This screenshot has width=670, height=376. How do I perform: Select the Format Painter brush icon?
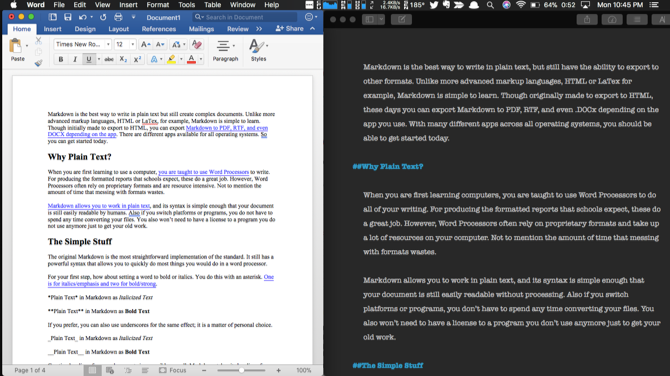point(38,63)
